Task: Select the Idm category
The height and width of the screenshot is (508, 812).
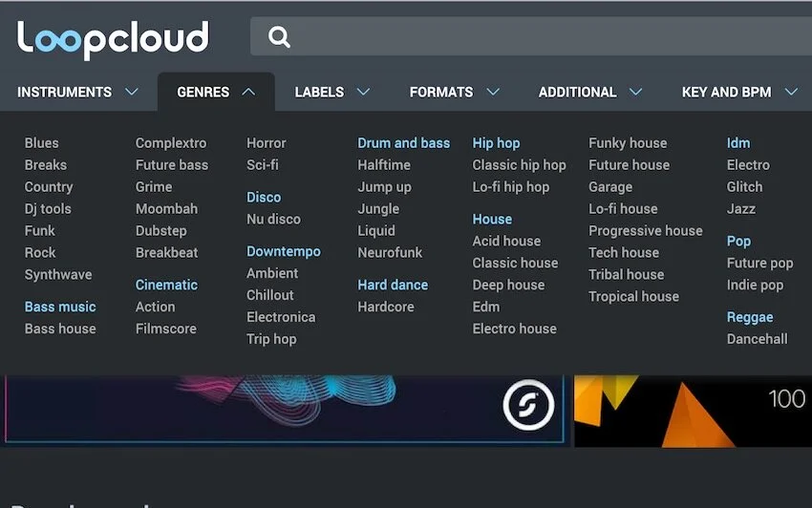Action: coord(737,143)
